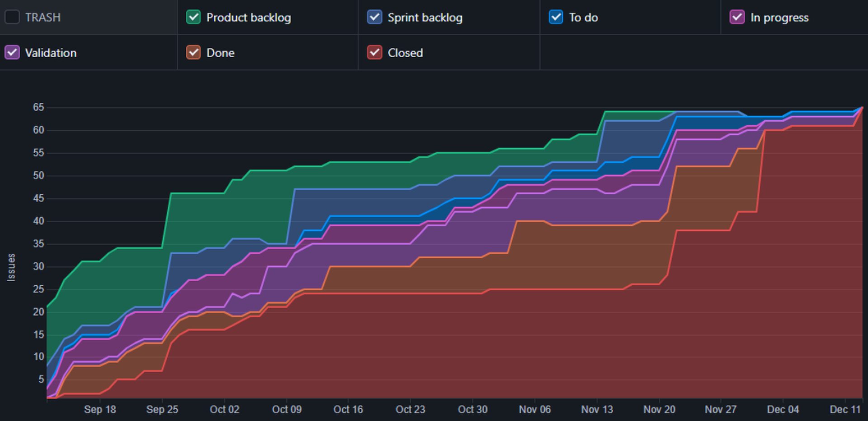Viewport: 868px width, 421px height.
Task: Click the Oct 23 axis label
Action: click(410, 410)
